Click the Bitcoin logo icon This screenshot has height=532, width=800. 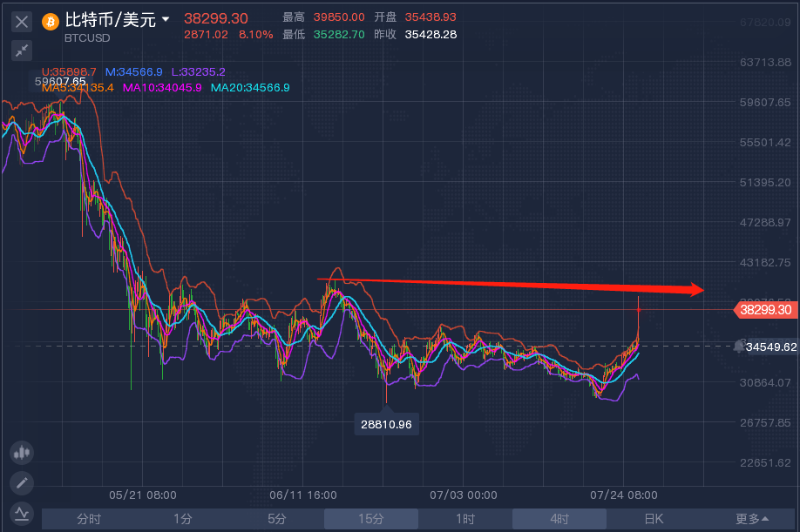tap(50, 21)
